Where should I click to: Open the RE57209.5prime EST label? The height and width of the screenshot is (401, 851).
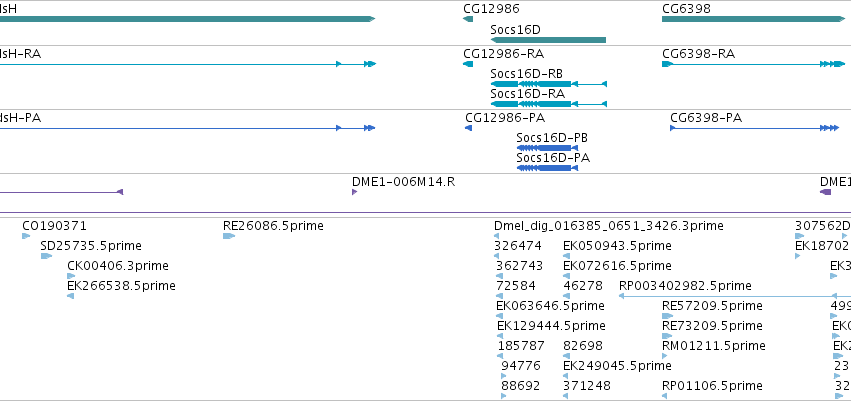713,306
